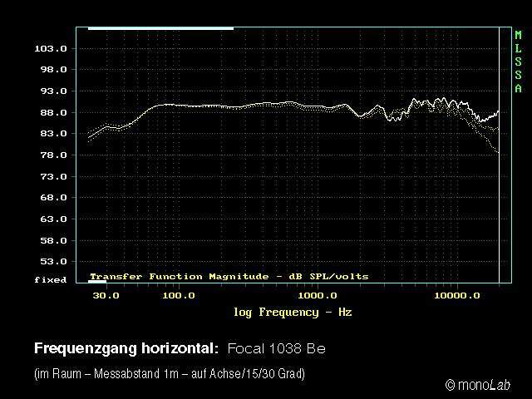
Task: Click the 'Transfer Function Magnitude' caption
Action: [229, 276]
